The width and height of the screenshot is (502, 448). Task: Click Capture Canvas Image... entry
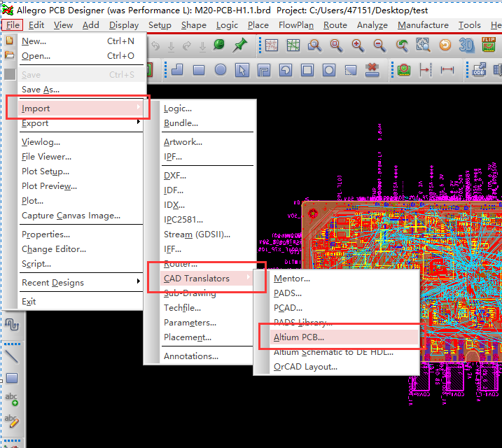[81, 216]
